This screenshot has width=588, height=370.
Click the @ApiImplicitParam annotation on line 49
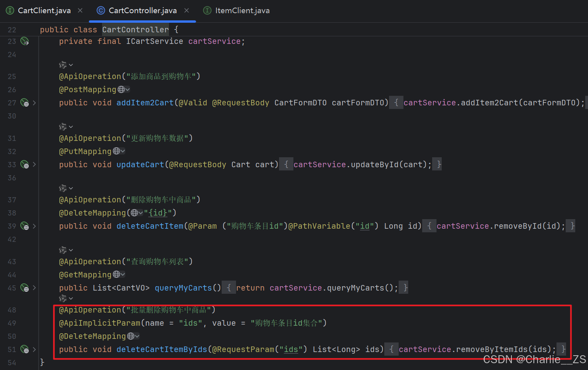click(100, 323)
